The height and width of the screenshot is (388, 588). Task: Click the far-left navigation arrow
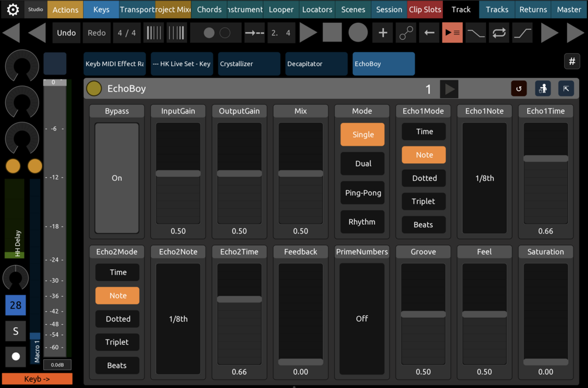click(11, 33)
